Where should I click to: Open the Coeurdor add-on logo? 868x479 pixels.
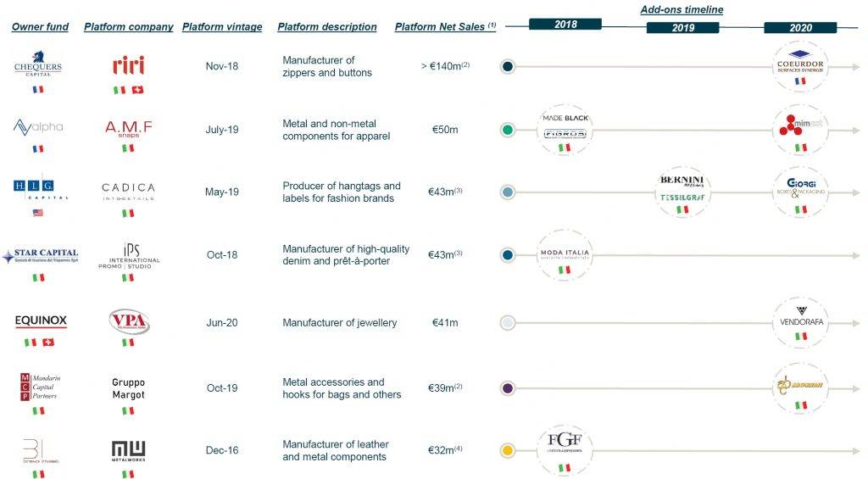[800, 63]
